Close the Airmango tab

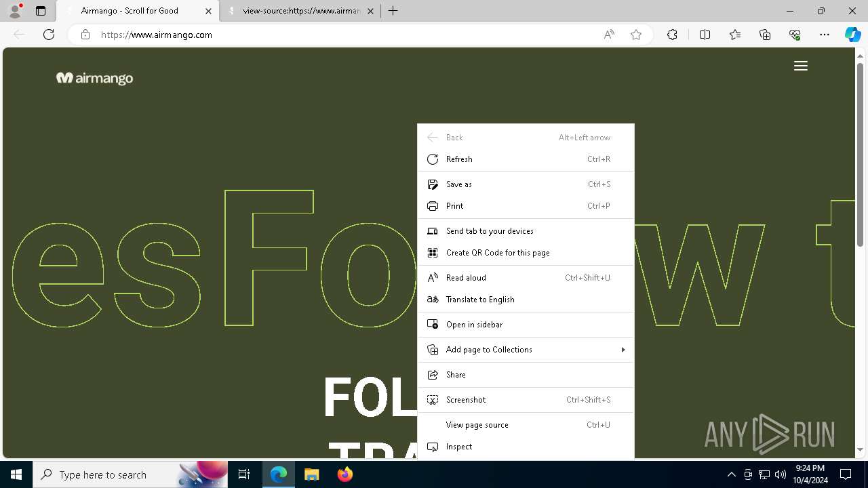[209, 11]
